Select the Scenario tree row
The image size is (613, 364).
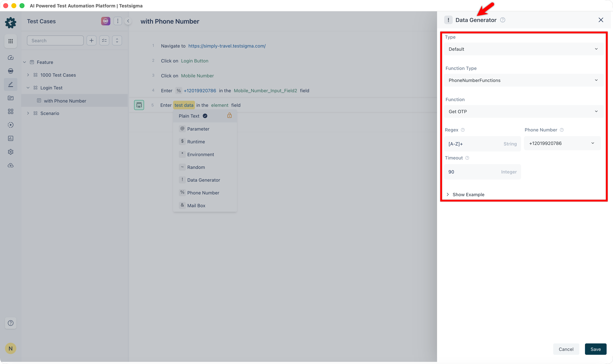[74, 113]
